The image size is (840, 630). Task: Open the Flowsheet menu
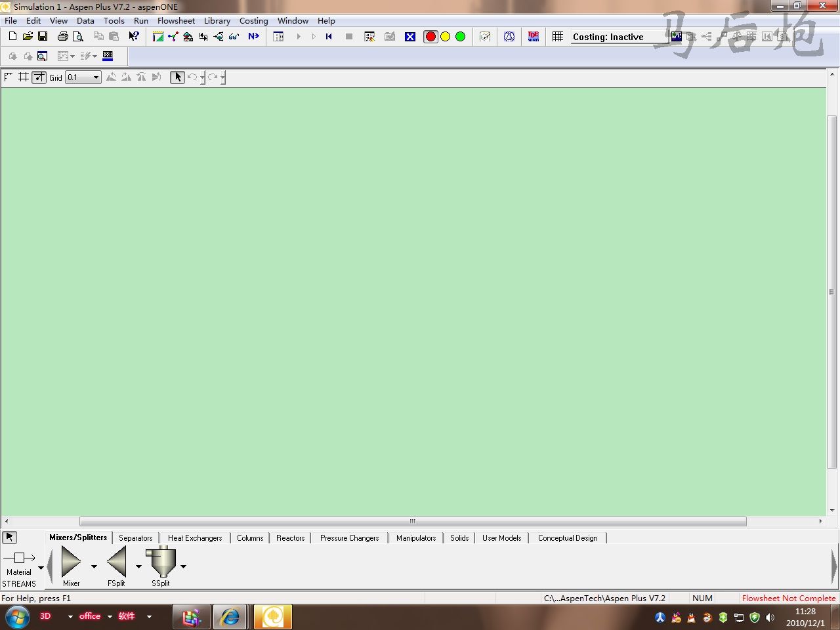pyautogui.click(x=176, y=21)
